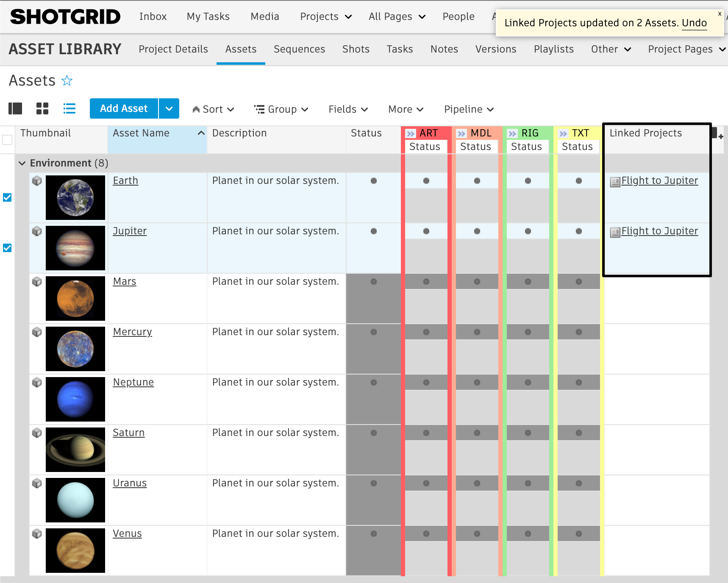Click the project page icon near Flight to Jupiter
The width and height of the screenshot is (728, 583).
[x=614, y=180]
